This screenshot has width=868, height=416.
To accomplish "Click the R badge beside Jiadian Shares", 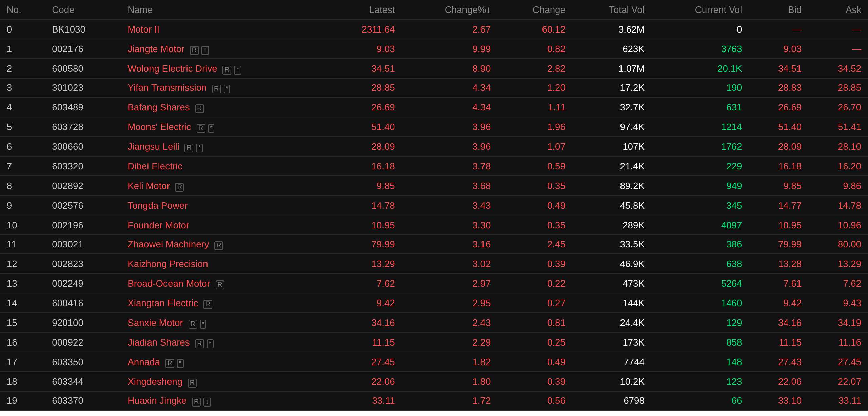I will tap(200, 344).
